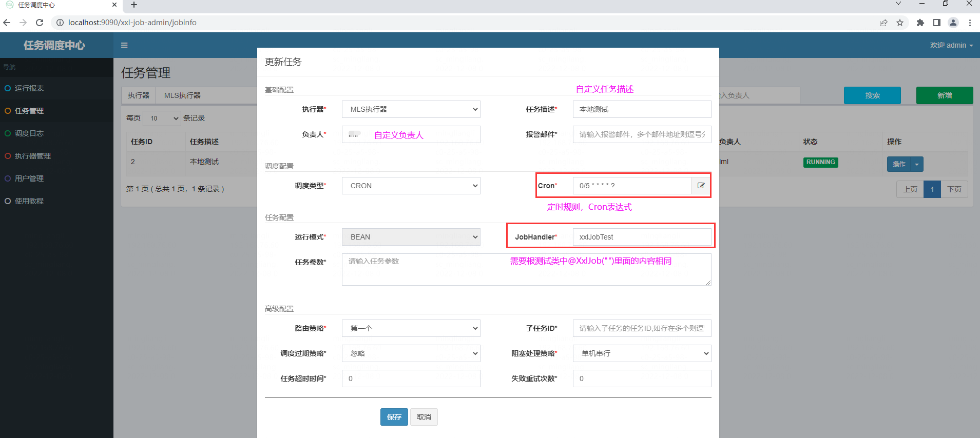
Task: Click the 保存 button
Action: [x=394, y=417]
